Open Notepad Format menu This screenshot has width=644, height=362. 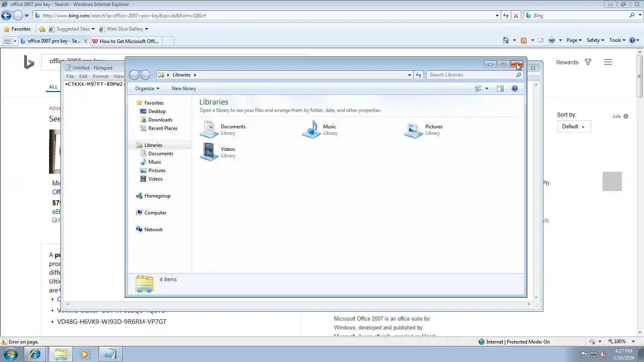101,76
